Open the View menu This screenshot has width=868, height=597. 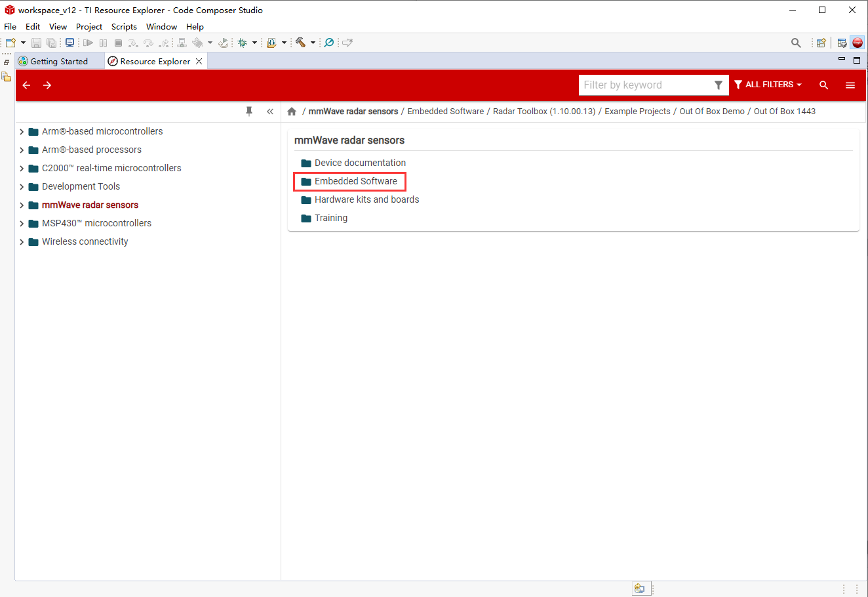pyautogui.click(x=58, y=27)
